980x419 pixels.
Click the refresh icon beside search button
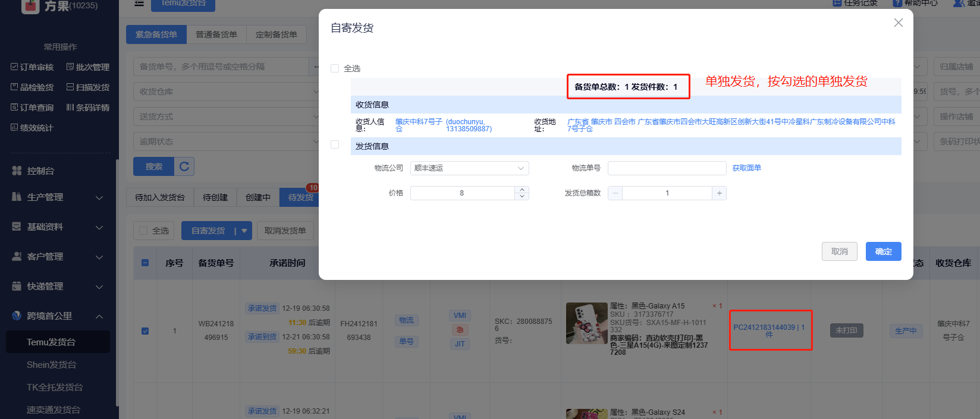pyautogui.click(x=184, y=166)
